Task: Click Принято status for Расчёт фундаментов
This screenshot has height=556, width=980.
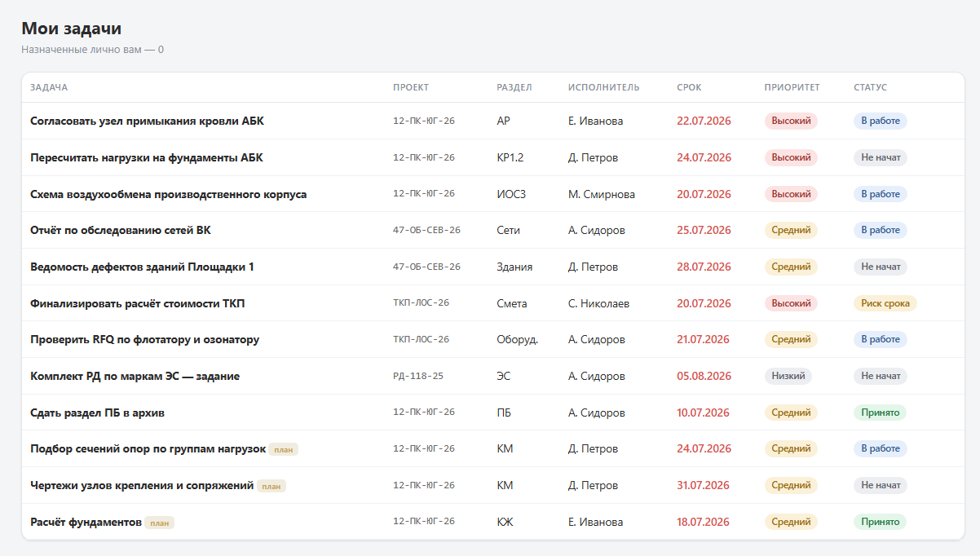Action: (880, 522)
